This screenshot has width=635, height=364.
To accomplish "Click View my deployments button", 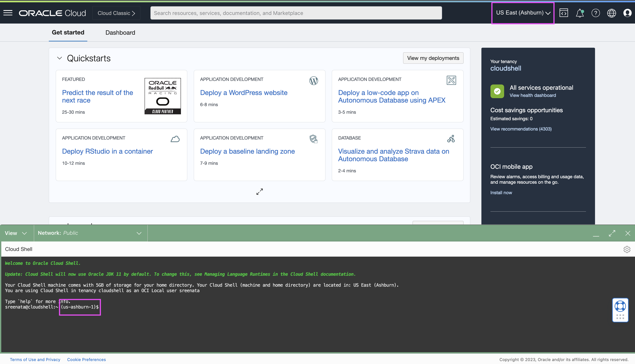I will click(433, 58).
